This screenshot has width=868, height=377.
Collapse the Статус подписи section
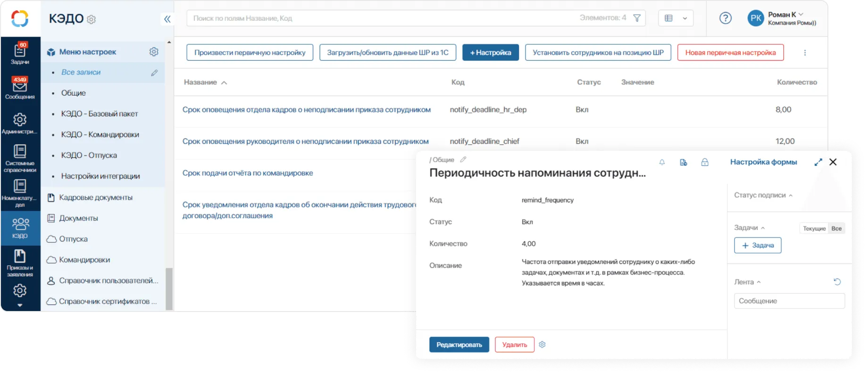[x=763, y=195]
